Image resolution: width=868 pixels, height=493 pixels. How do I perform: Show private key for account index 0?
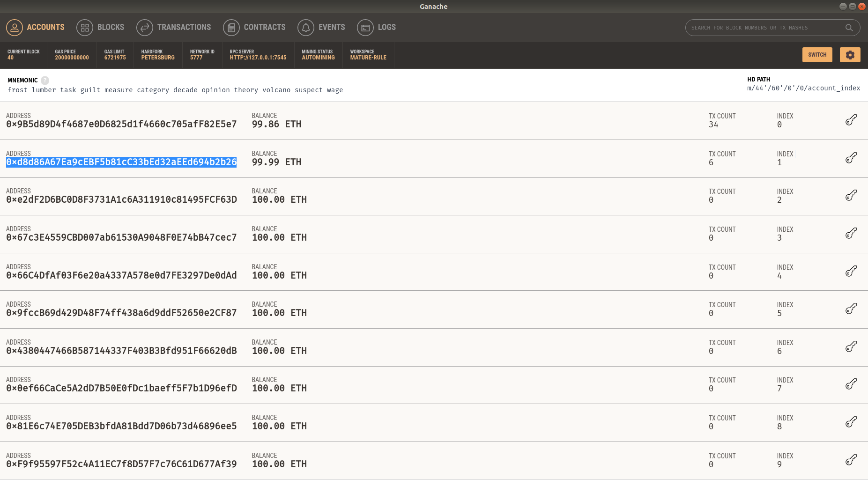[x=851, y=120]
